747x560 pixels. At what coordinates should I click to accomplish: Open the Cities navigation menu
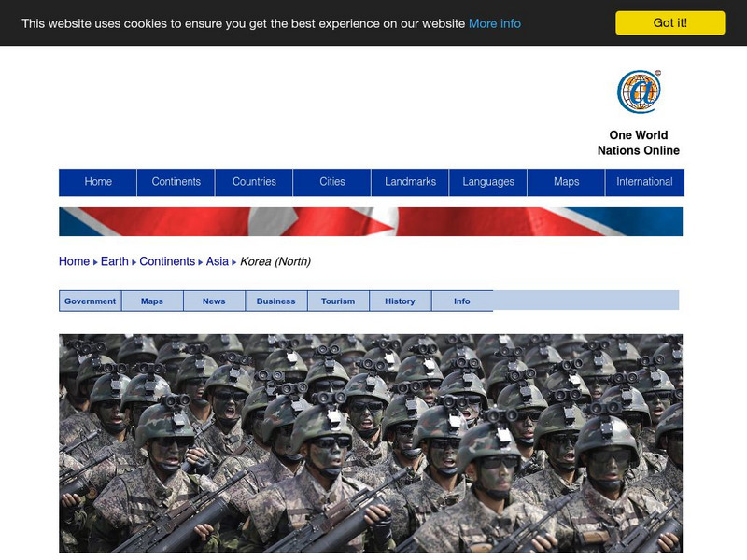(x=333, y=182)
